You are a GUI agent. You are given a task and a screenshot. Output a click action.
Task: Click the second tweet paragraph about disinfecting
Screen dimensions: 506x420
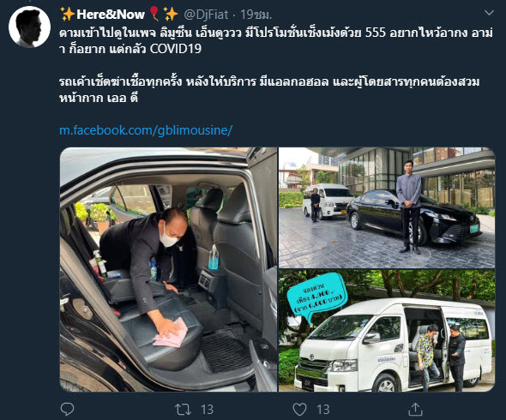point(269,89)
